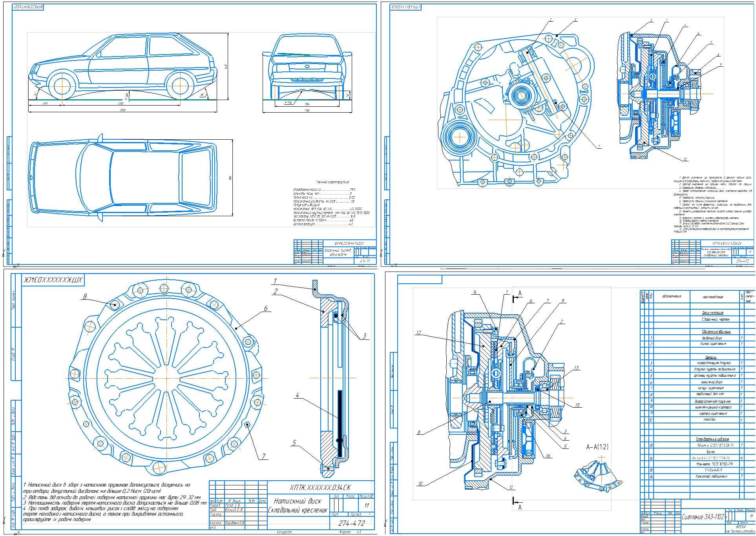Click technical note 3 starting 'Неплощинність поверхні'
The height and width of the screenshot is (536, 756).
[115, 503]
